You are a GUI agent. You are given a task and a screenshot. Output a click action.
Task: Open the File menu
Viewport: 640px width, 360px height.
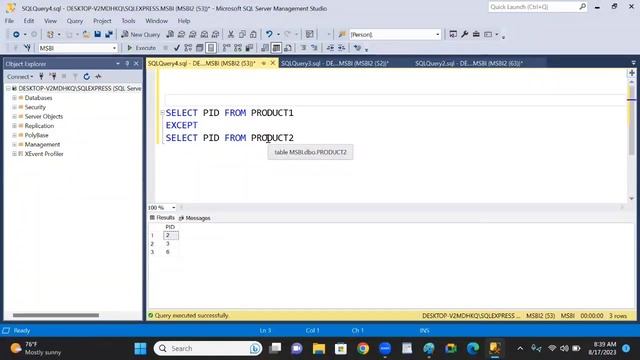[x=9, y=21]
